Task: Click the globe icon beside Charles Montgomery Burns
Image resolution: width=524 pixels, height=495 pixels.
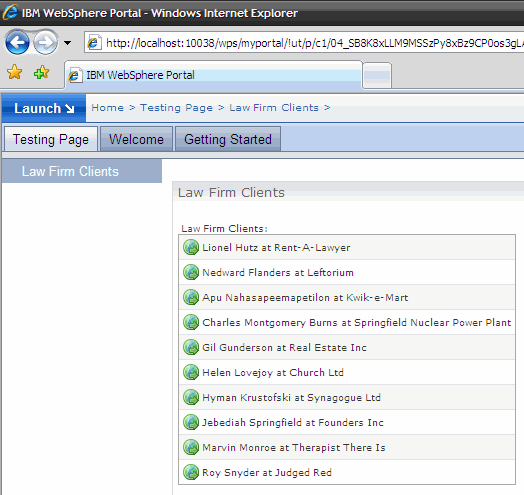Action: pyautogui.click(x=191, y=323)
